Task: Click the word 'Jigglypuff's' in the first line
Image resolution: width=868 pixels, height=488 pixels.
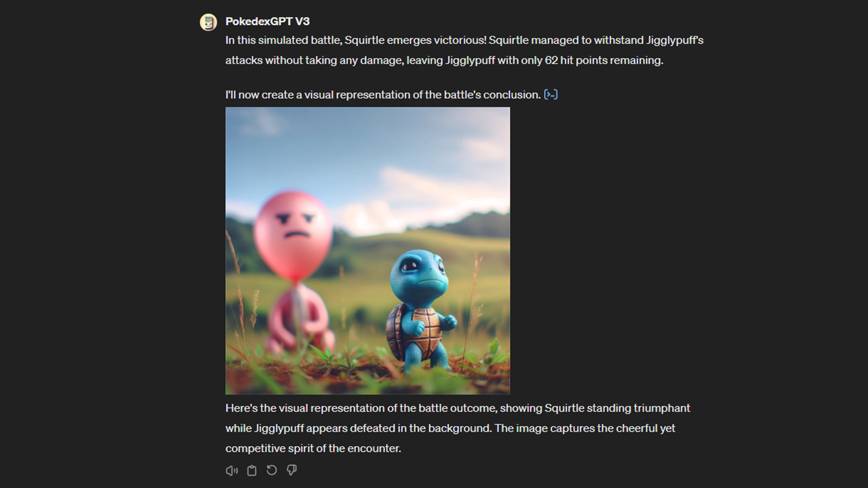Action: 675,40
